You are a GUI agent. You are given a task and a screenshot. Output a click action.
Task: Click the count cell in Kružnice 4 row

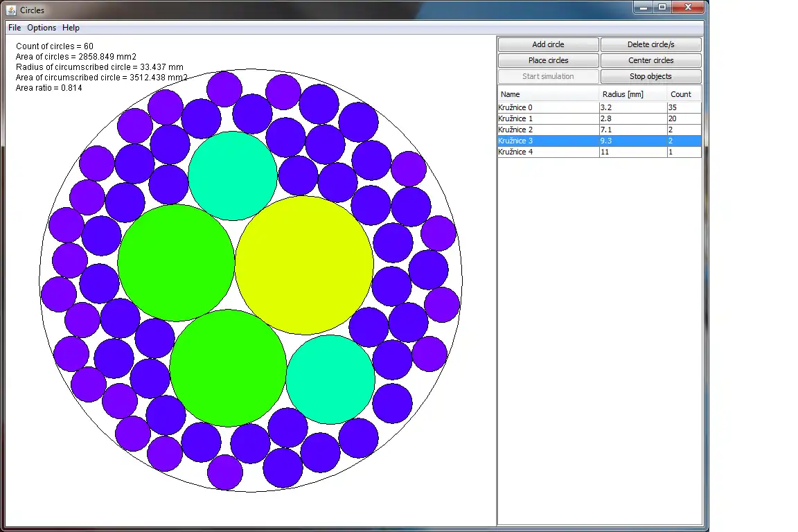pos(684,152)
